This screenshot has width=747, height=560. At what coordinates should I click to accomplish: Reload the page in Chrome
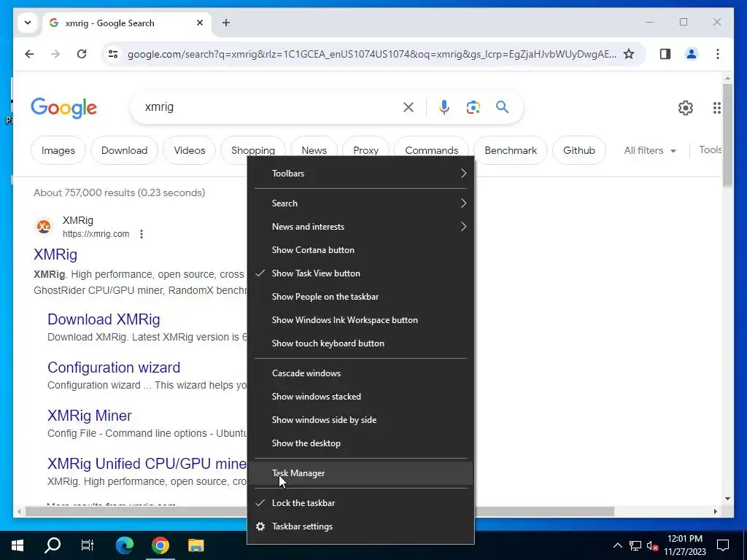click(82, 54)
